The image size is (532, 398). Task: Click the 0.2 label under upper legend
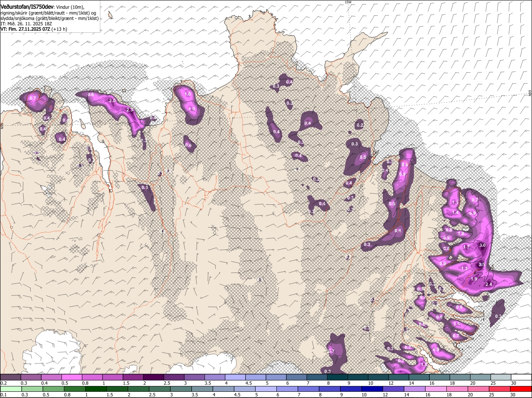(x=3, y=383)
